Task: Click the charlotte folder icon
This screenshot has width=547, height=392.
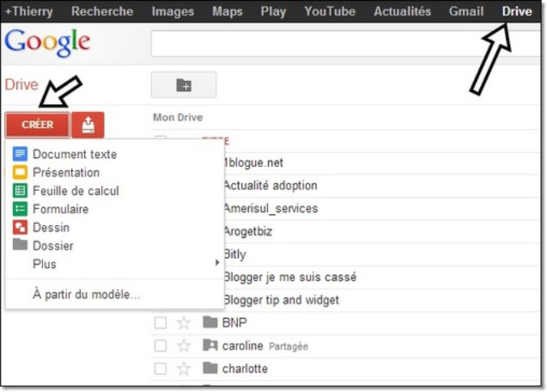Action: [210, 368]
